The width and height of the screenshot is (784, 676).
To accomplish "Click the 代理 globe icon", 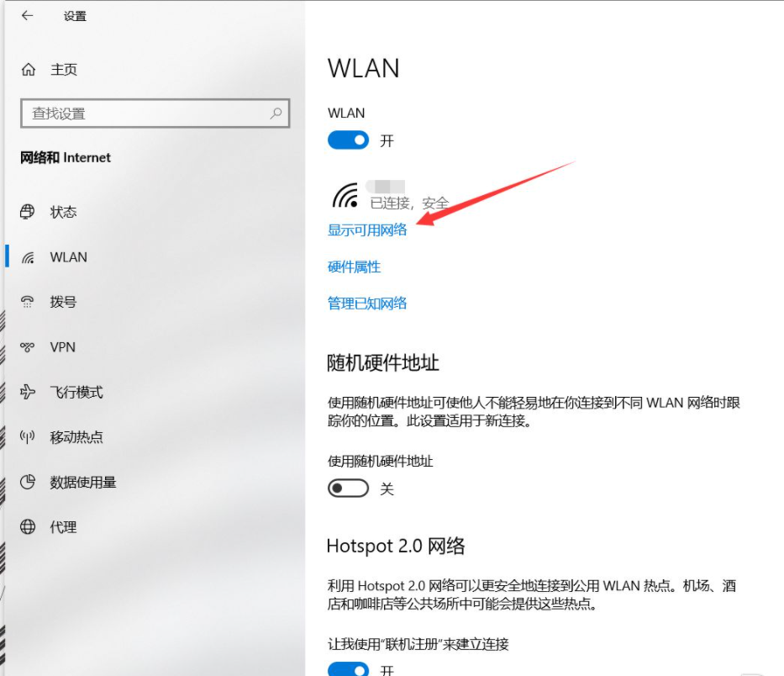I will pos(28,526).
